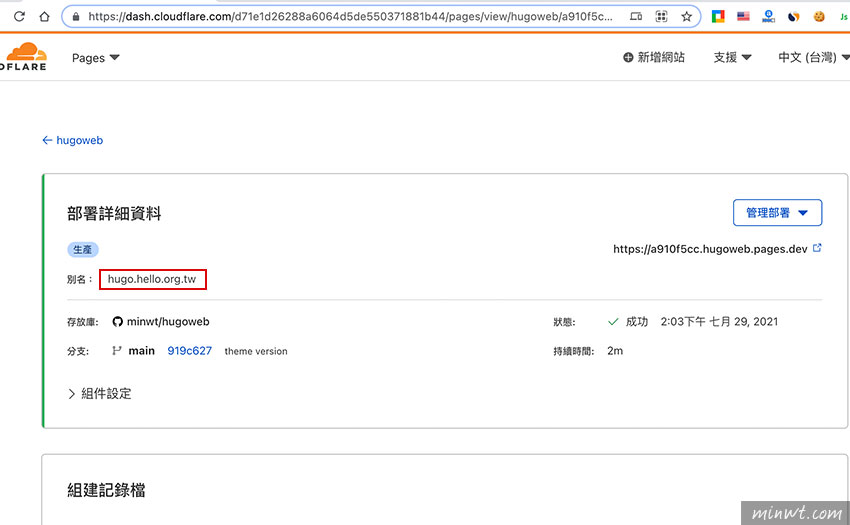Click the QR code icon in address bar
Viewport: 850px width, 525px height.
tap(661, 17)
